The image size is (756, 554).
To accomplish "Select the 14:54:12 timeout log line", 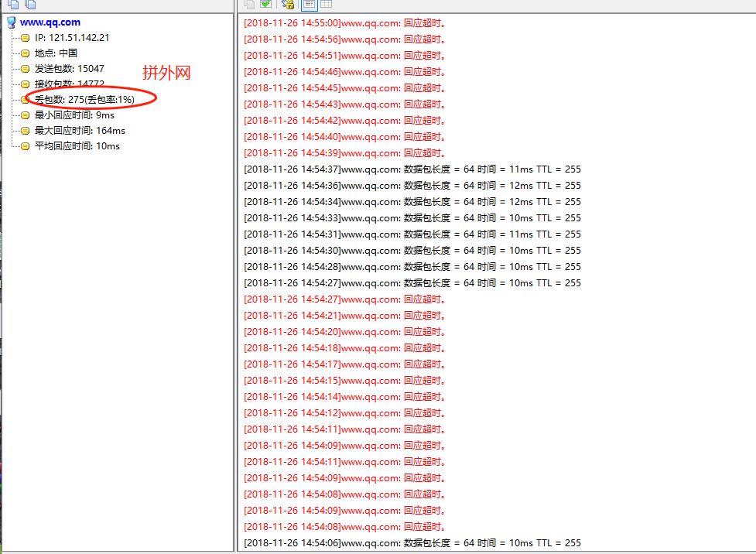I will point(344,413).
